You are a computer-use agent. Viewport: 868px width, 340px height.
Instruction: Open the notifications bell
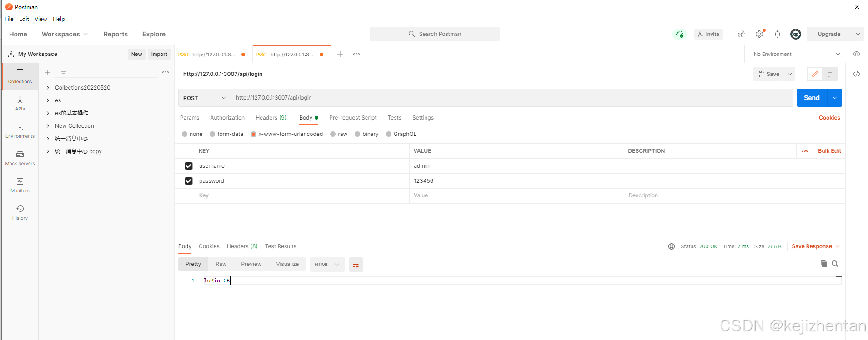(778, 34)
